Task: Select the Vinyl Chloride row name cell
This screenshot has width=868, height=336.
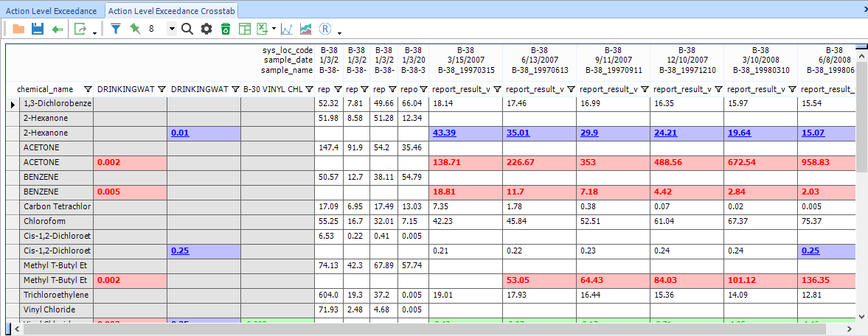Action: pos(57,310)
